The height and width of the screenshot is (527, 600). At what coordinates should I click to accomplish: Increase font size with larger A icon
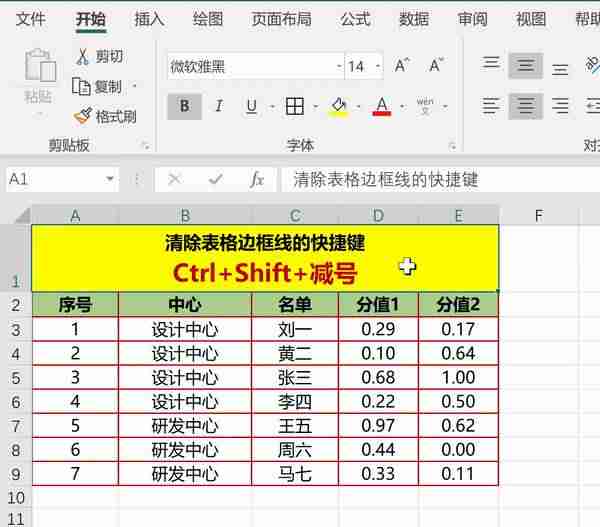point(402,66)
